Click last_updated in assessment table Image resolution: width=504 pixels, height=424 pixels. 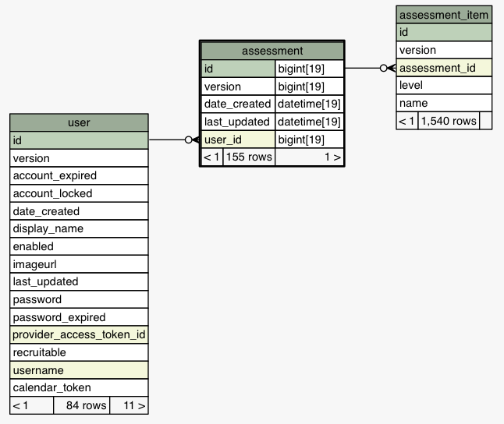238,122
